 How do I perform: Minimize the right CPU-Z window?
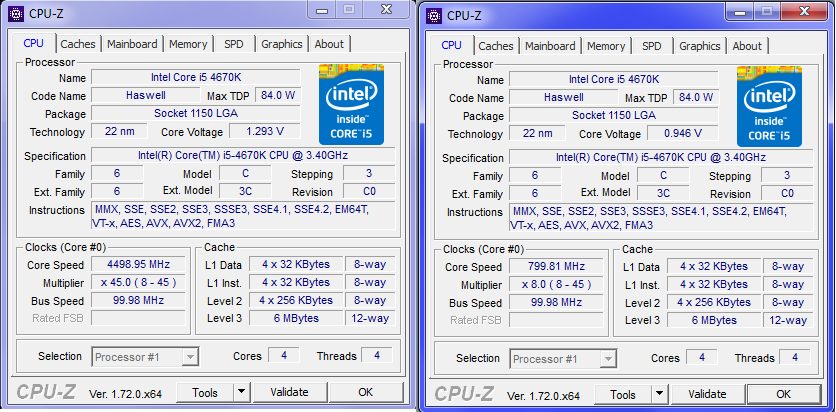tap(739, 11)
